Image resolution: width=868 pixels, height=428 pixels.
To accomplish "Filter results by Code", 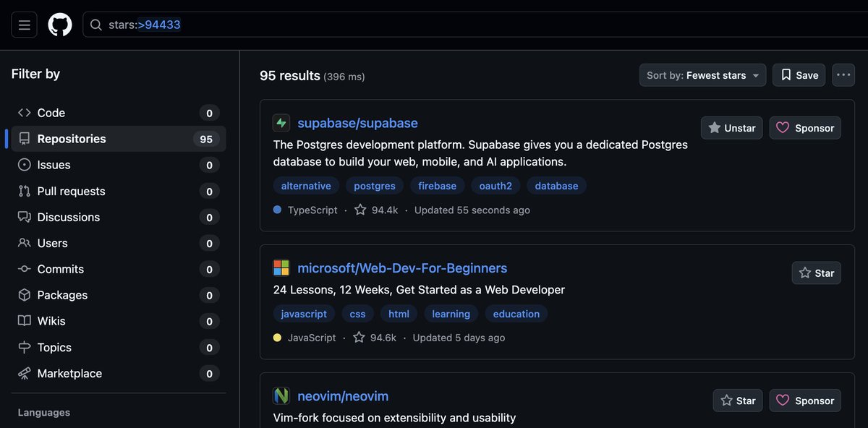I will pyautogui.click(x=119, y=113).
